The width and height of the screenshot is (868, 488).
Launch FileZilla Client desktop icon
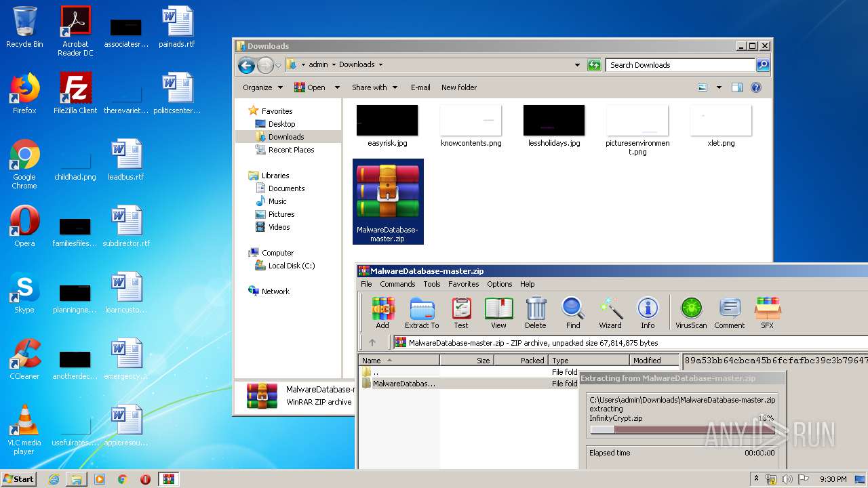75,94
